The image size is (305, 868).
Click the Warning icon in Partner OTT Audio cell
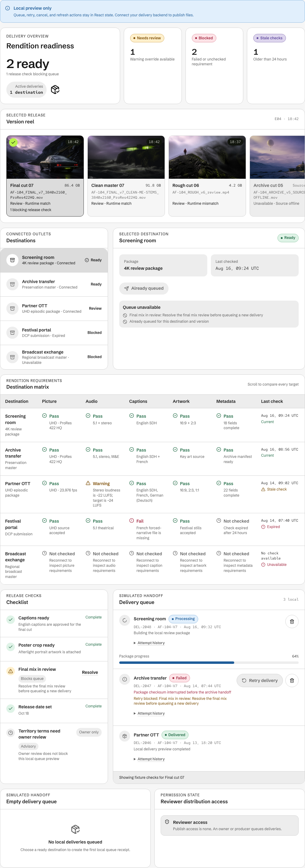tap(88, 483)
